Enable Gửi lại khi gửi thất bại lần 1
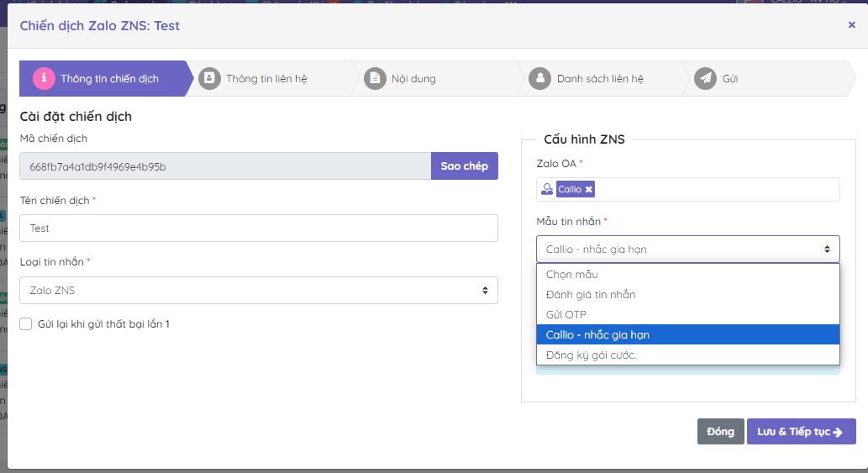868x473 pixels. click(x=26, y=323)
